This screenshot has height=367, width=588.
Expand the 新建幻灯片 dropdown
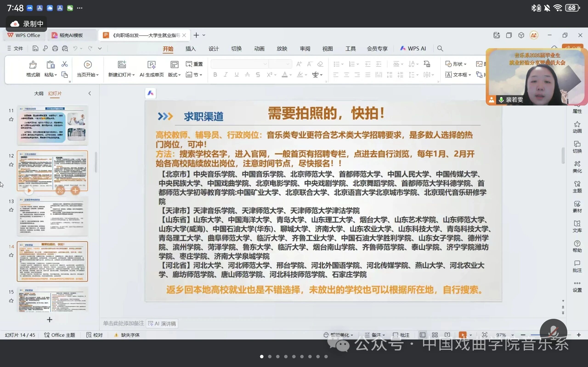pos(133,75)
